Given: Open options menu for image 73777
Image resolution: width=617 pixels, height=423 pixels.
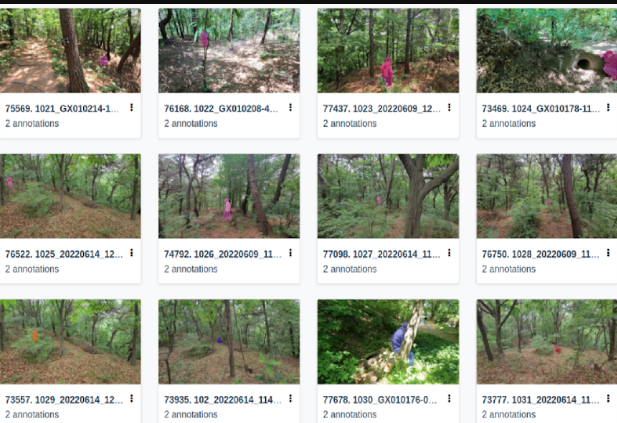Looking at the screenshot, I should (608, 399).
